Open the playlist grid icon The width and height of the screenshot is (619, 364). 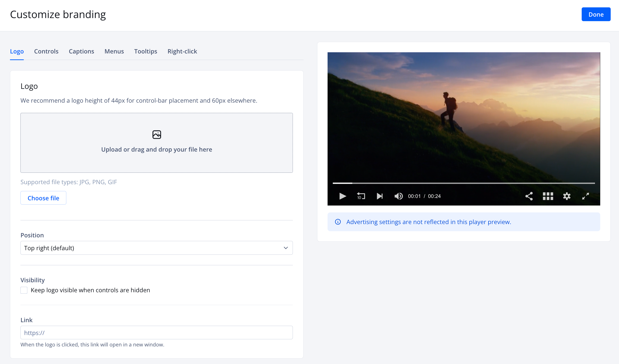[548, 196]
